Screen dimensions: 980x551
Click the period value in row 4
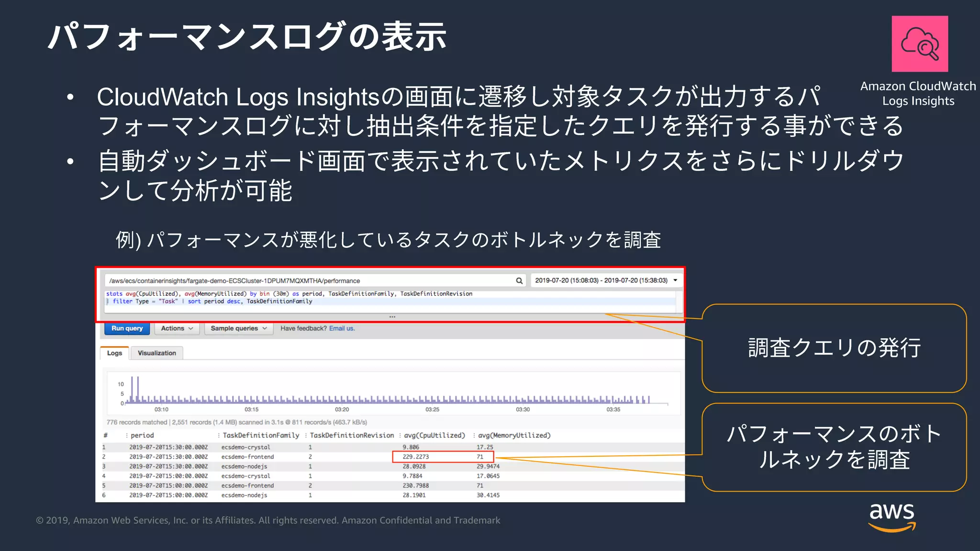168,476
